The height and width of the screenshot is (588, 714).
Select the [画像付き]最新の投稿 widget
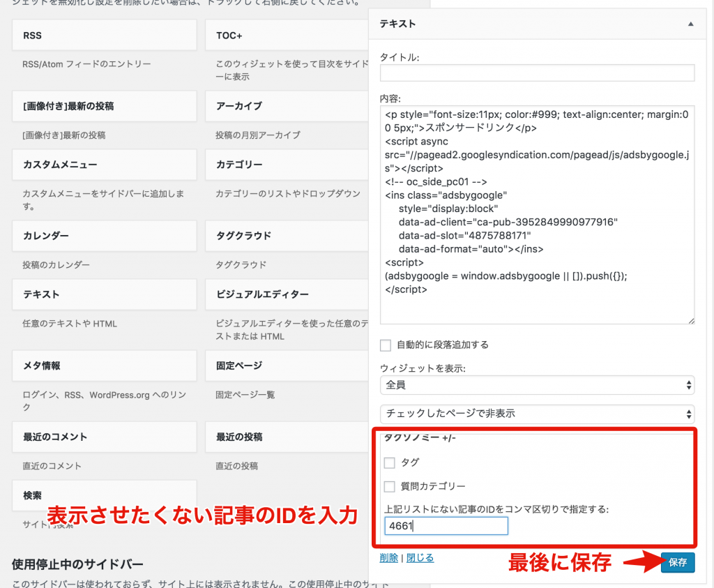pyautogui.click(x=105, y=106)
